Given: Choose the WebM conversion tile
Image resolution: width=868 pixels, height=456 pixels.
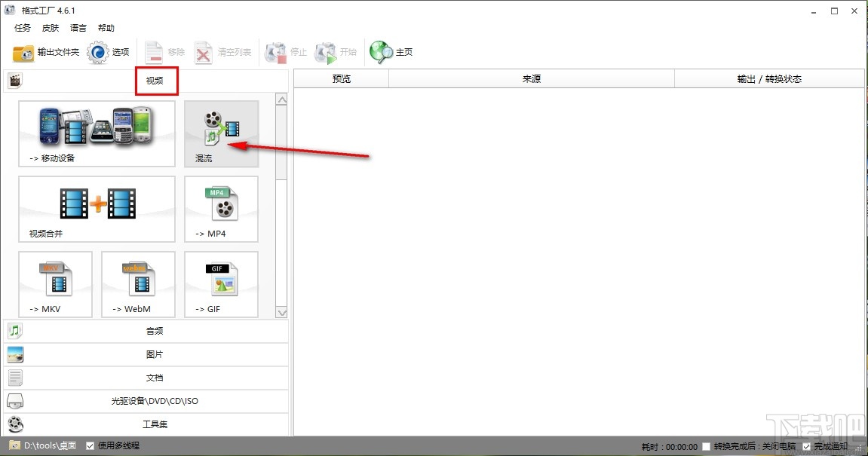Looking at the screenshot, I should click(139, 284).
